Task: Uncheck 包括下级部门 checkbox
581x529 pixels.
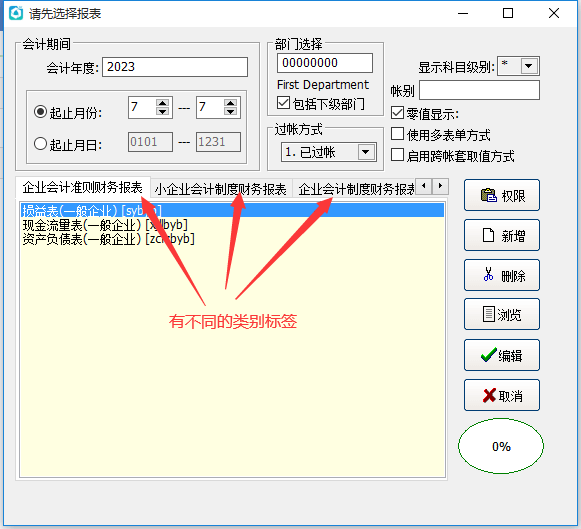Action: tap(283, 103)
